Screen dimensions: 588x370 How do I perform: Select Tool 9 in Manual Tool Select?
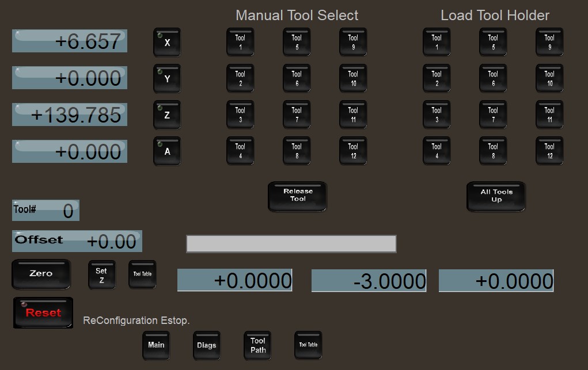(353, 42)
